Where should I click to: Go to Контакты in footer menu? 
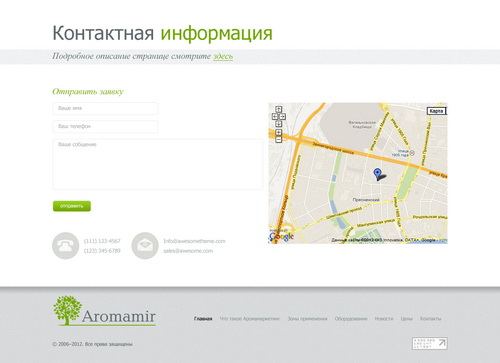430,319
